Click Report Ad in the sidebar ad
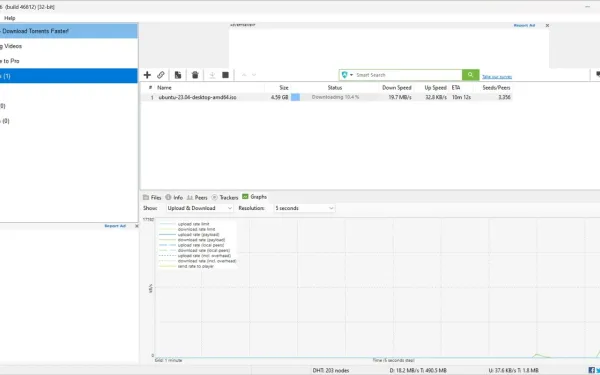The width and height of the screenshot is (600, 375). pos(115,226)
